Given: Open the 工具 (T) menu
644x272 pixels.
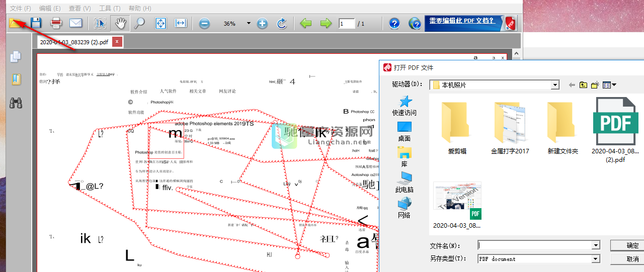Looking at the screenshot, I should pyautogui.click(x=110, y=8).
